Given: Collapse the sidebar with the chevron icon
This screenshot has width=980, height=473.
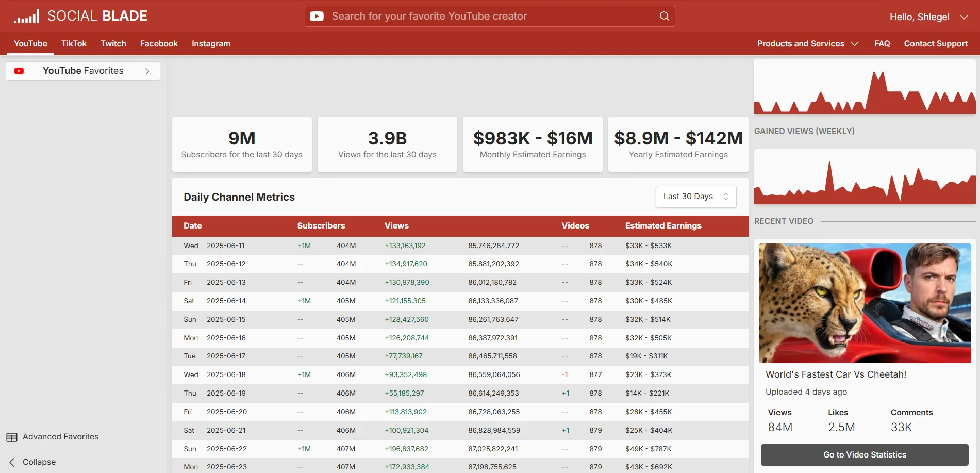Looking at the screenshot, I should 11,462.
